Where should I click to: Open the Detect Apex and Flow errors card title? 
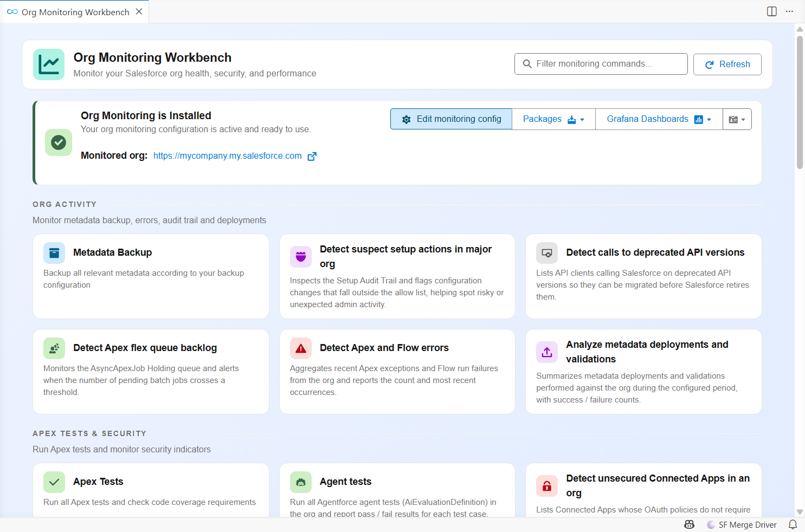tap(384, 348)
